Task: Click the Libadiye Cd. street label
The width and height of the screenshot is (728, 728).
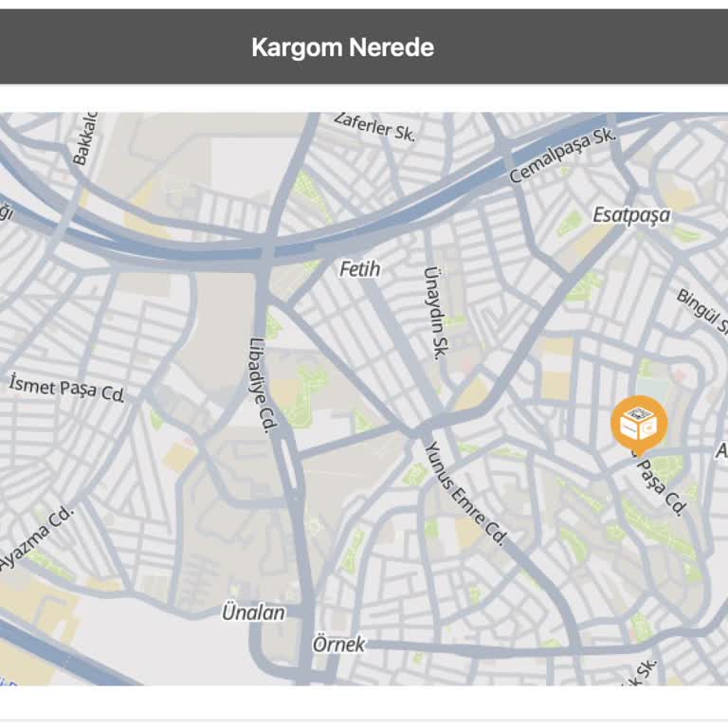Action: tap(264, 385)
